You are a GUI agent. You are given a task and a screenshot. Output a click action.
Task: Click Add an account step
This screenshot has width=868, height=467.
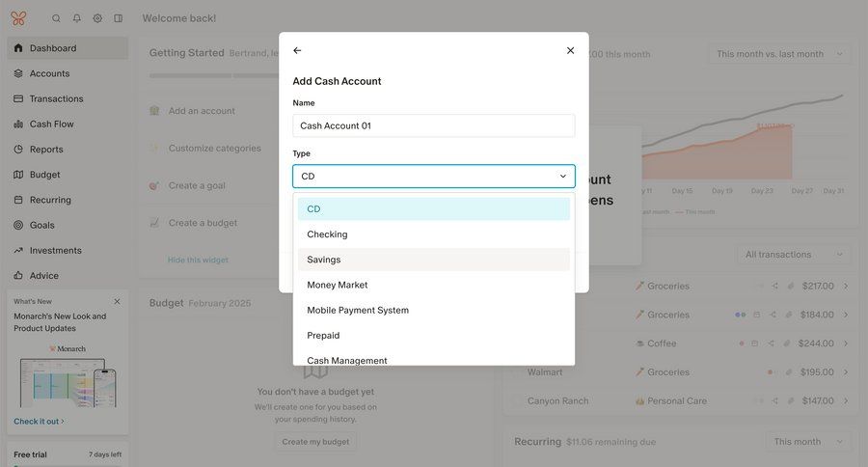click(202, 111)
